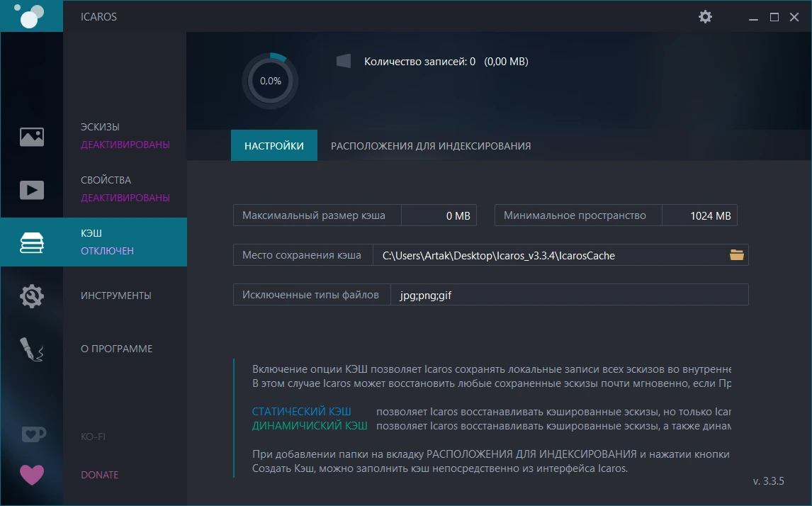Click the pink heart donate icon
Screen dimensions: 812x506
coord(32,475)
